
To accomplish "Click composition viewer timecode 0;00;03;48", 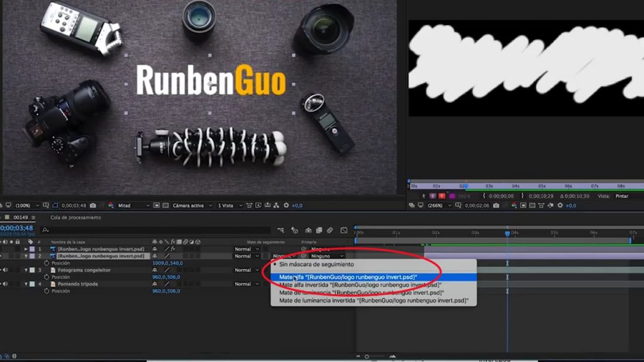I will click(x=74, y=206).
